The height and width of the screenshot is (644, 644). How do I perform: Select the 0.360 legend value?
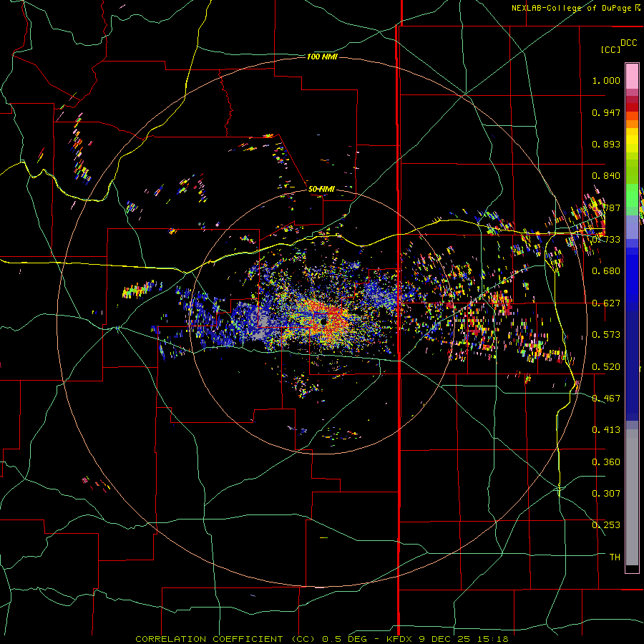pyautogui.click(x=606, y=462)
